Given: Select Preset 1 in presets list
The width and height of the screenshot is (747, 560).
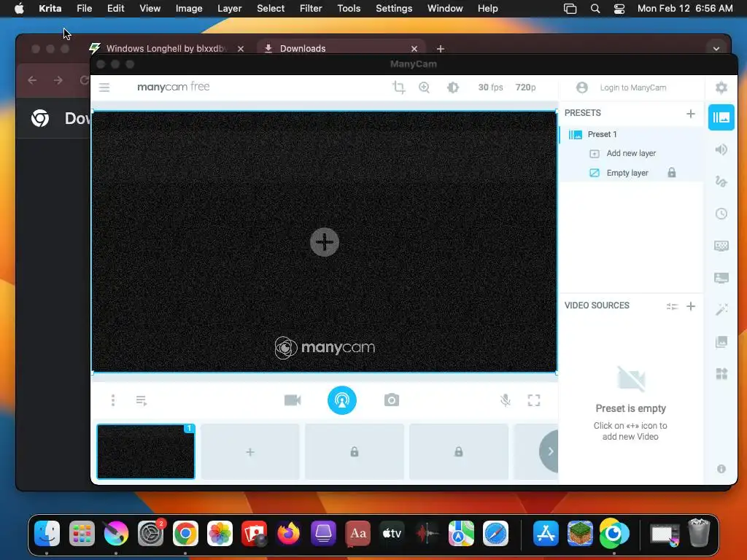Looking at the screenshot, I should coord(631,134).
